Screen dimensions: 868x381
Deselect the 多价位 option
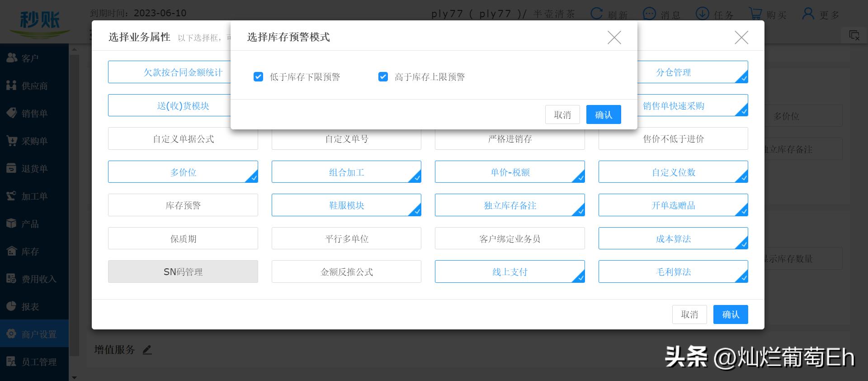[x=183, y=172]
